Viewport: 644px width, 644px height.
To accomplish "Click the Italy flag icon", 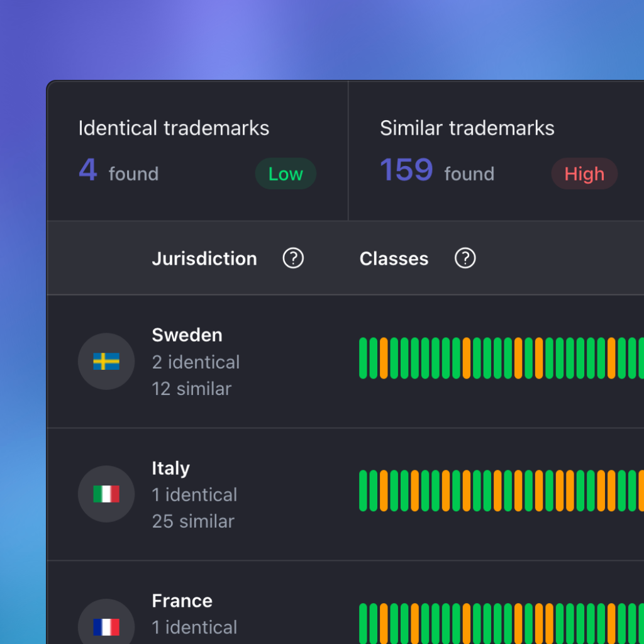I will pyautogui.click(x=106, y=494).
